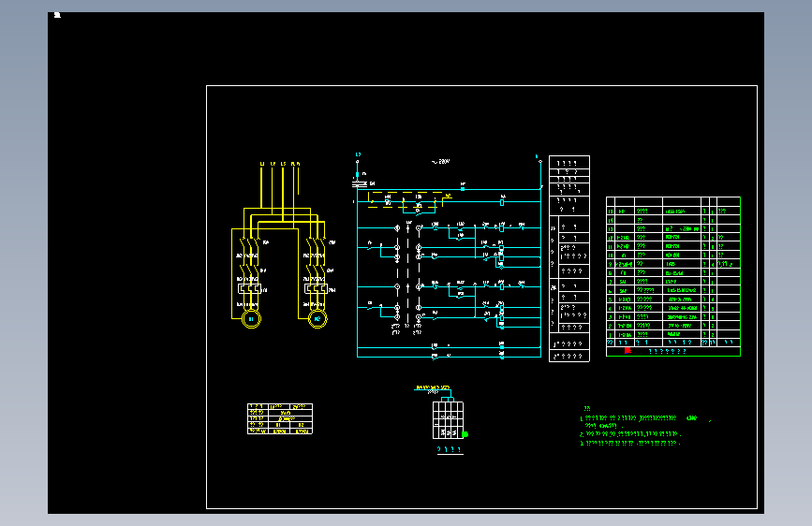Select the right motor M2 circle symbol
The height and width of the screenshot is (526, 812).
click(x=317, y=319)
